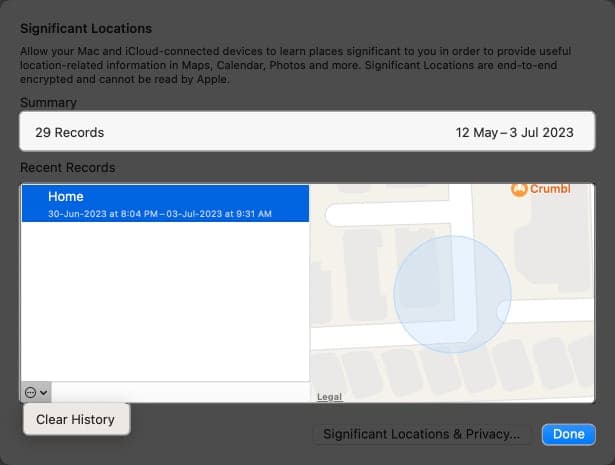Image resolution: width=615 pixels, height=465 pixels.
Task: Click the 29 Records summary text
Action: 69,133
